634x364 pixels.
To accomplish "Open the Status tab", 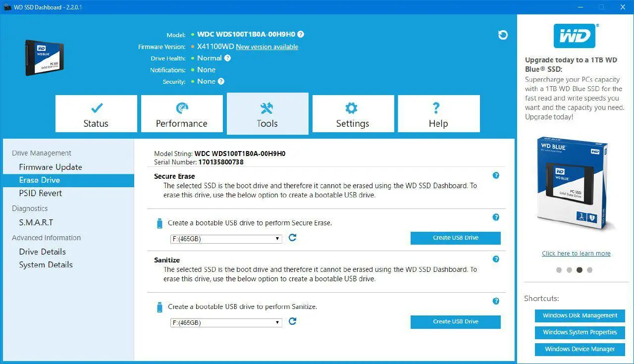I will 96,114.
